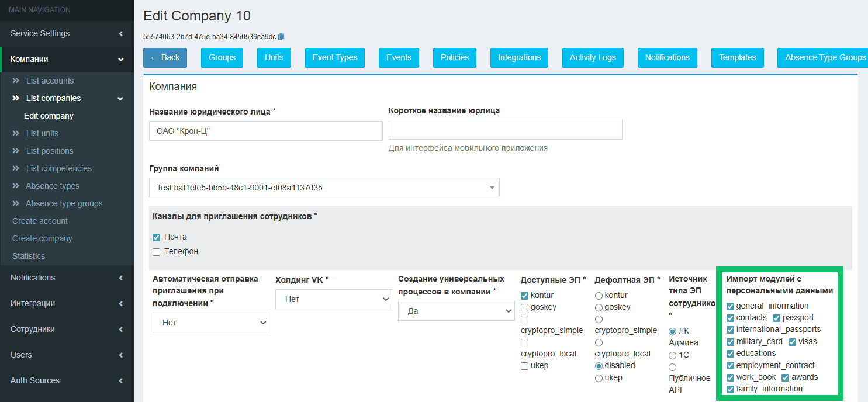This screenshot has width=868, height=402.
Task: Tick the goskey checkbox under Доступные ЭП
Action: pyautogui.click(x=524, y=307)
